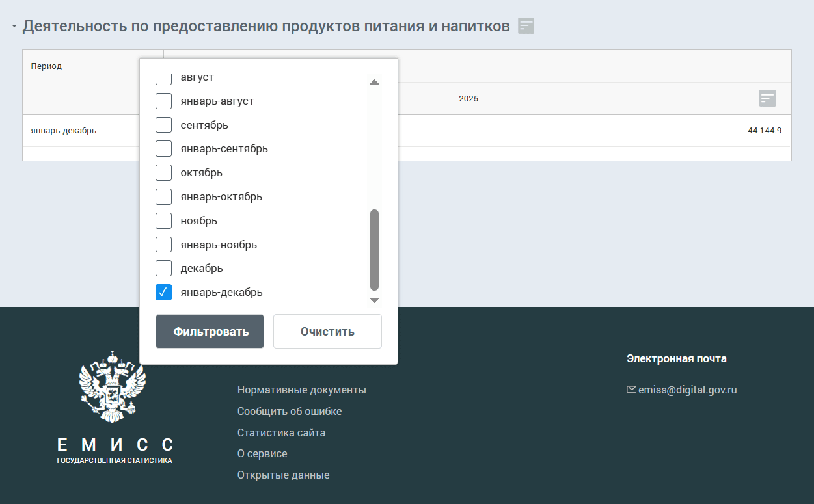Viewport: 814px width, 504px height.
Task: Check the январь-сентябрь checkbox
Action: [163, 149]
